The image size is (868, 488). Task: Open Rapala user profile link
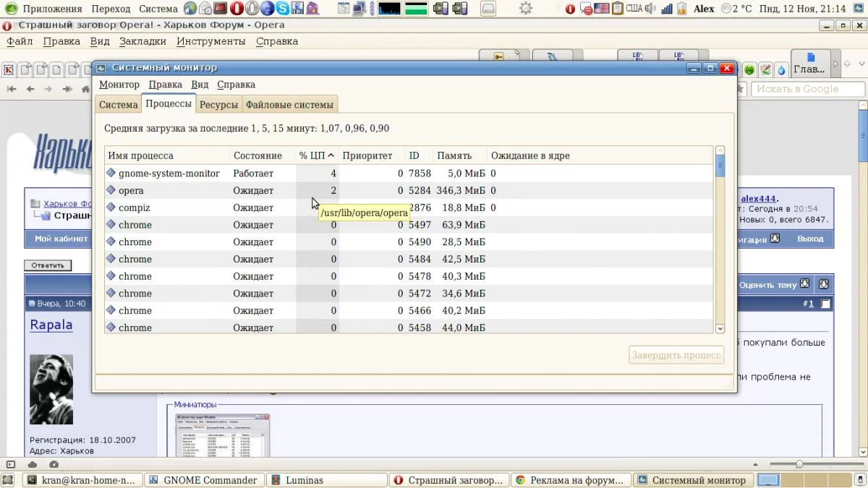51,325
